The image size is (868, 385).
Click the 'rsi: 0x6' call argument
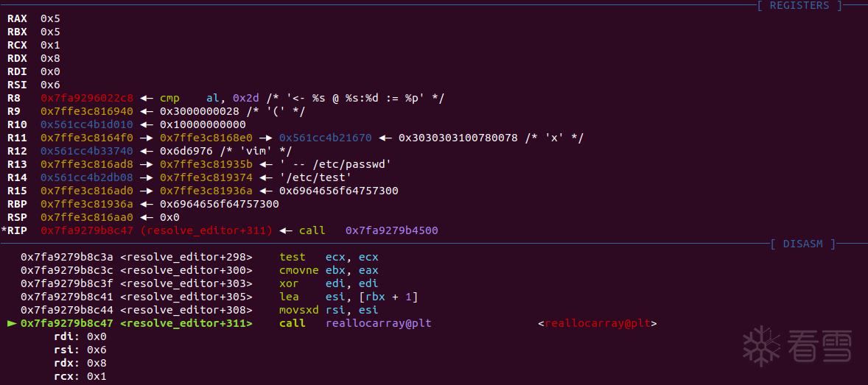coord(80,350)
